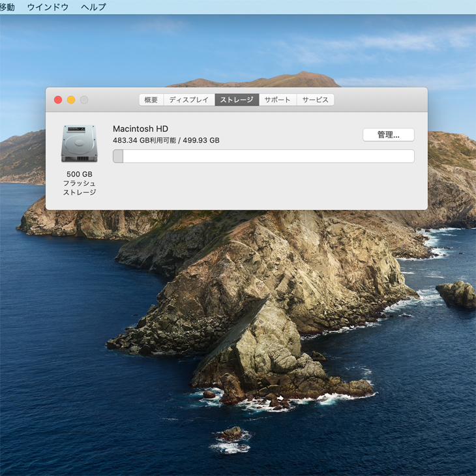Screen dimensions: 476x476
Task: Open the 移動 menu
Action: [7, 7]
